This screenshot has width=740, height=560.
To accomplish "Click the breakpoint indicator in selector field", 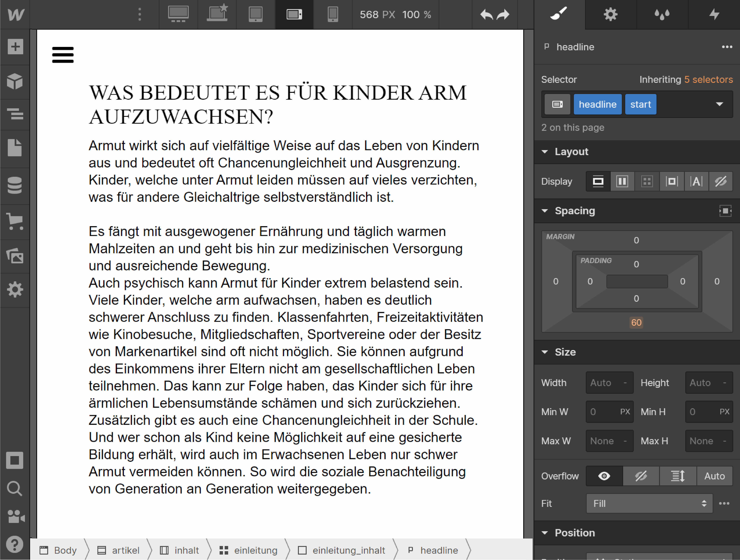I will [x=557, y=104].
